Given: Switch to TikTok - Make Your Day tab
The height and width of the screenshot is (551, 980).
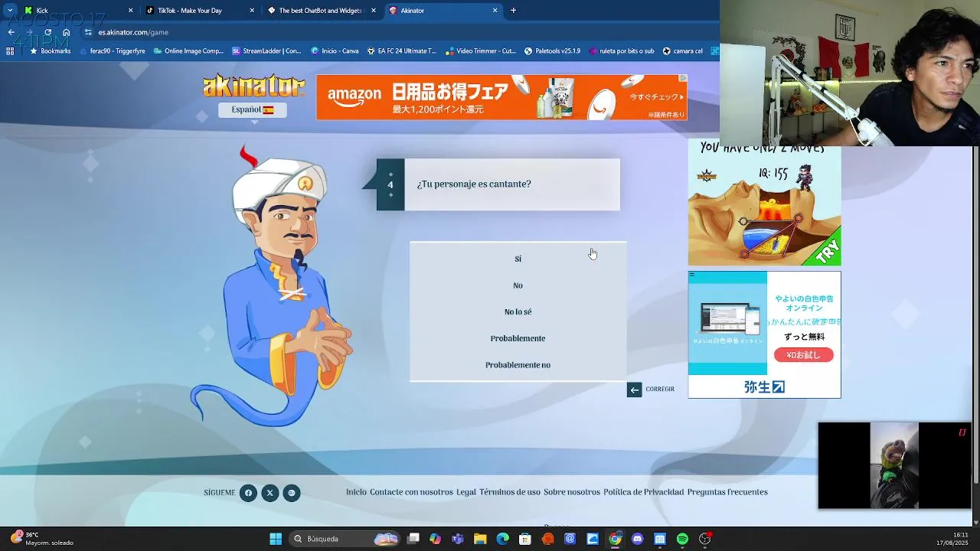Looking at the screenshot, I should (199, 11).
